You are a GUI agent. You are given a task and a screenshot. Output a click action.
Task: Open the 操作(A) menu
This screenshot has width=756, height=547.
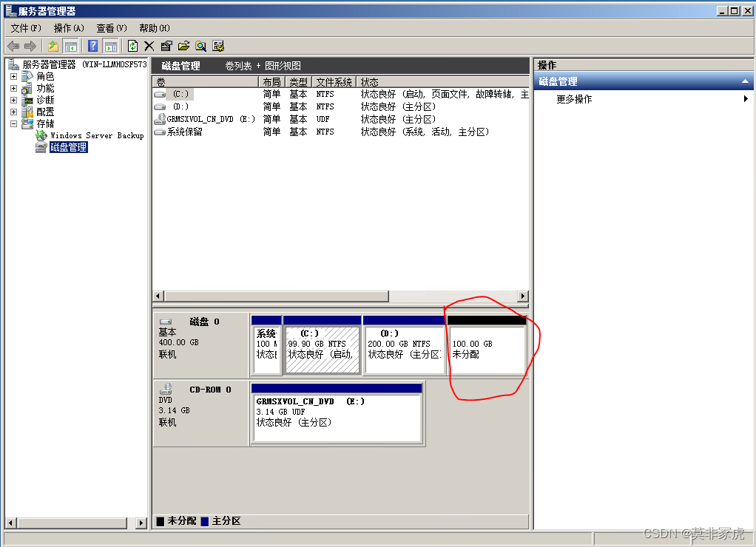pyautogui.click(x=69, y=28)
